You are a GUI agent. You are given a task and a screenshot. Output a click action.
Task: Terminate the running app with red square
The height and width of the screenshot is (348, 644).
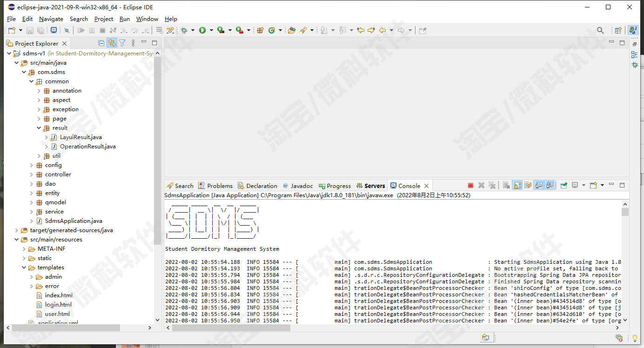(470, 185)
